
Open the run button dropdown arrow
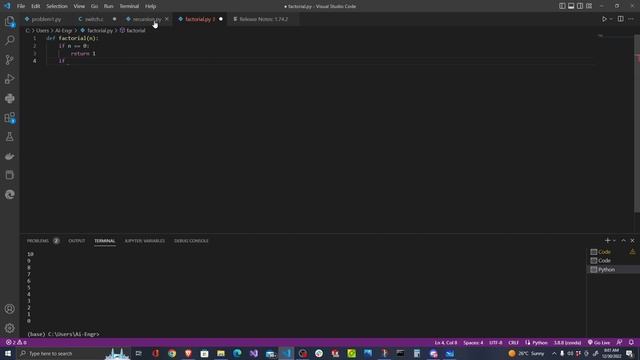coord(611,19)
